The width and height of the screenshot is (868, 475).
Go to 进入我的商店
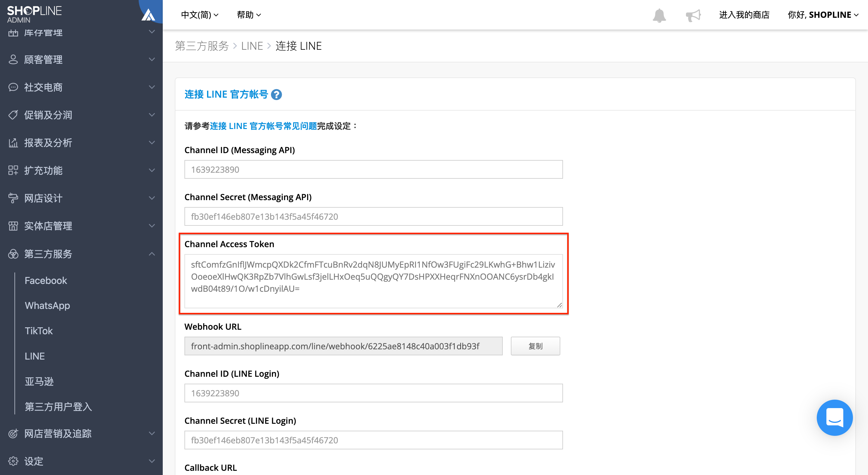coord(744,15)
